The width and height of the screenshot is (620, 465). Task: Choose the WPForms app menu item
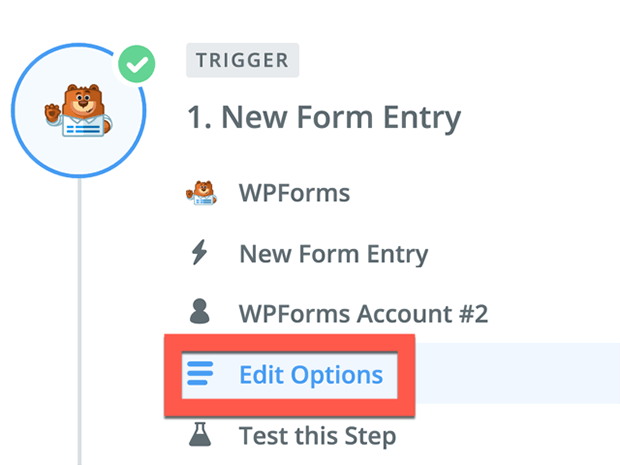pos(295,193)
